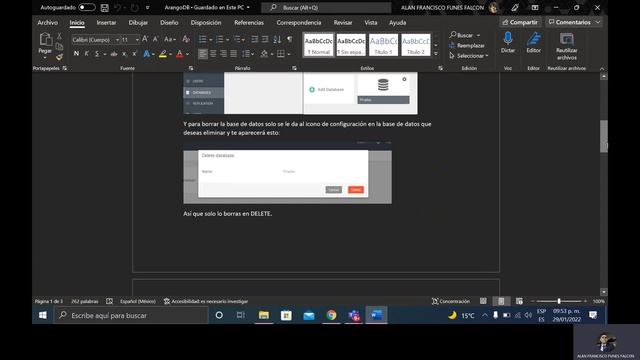This screenshot has height=360, width=640.
Task: Expand bullet list style dropdown
Action: pyautogui.click(x=211, y=40)
